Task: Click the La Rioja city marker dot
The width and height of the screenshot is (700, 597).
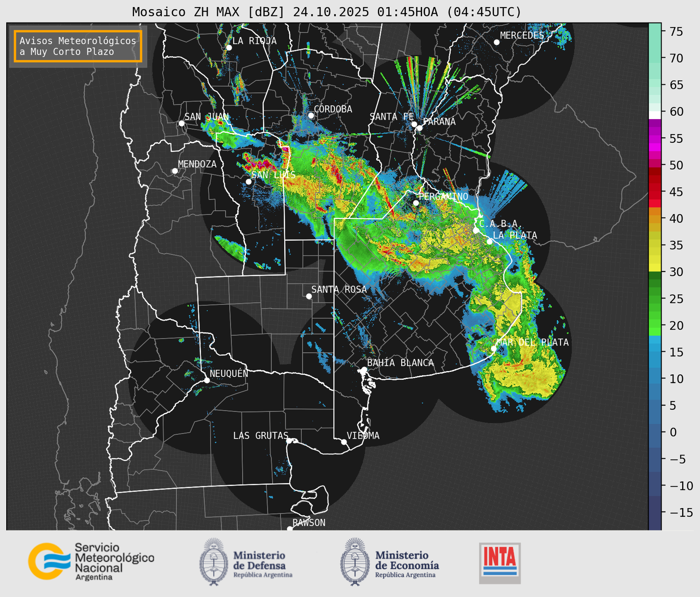Action: point(229,48)
